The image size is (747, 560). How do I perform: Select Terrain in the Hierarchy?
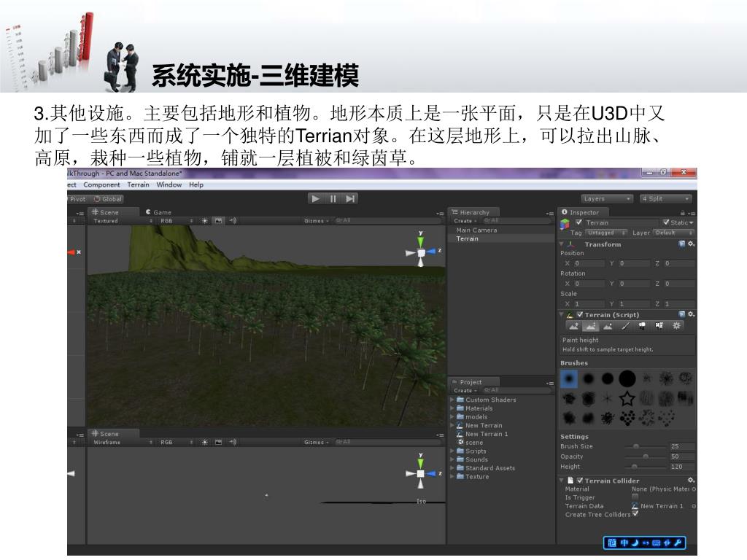tap(468, 238)
